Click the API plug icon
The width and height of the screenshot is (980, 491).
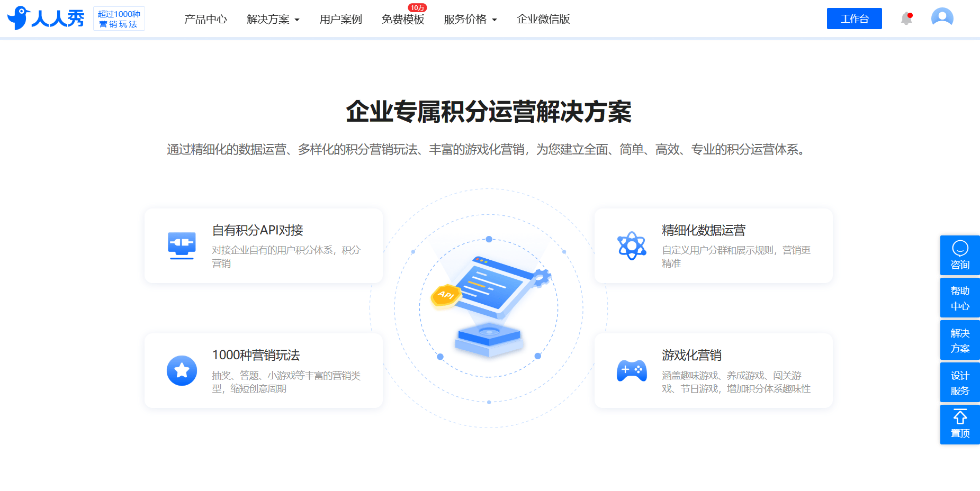182,245
